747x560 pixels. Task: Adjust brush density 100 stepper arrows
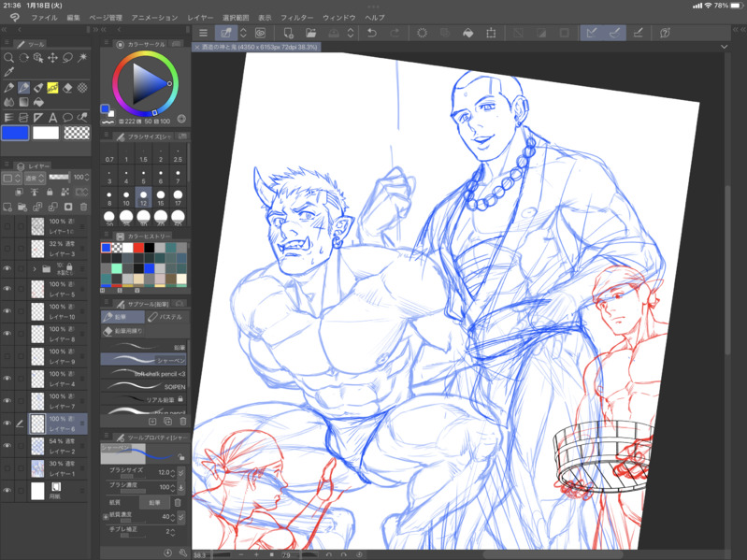(x=173, y=487)
